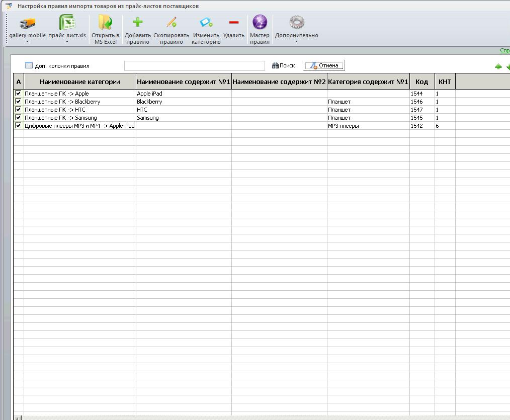Click the Код column header
Screen dimensions: 510x420
point(422,81)
